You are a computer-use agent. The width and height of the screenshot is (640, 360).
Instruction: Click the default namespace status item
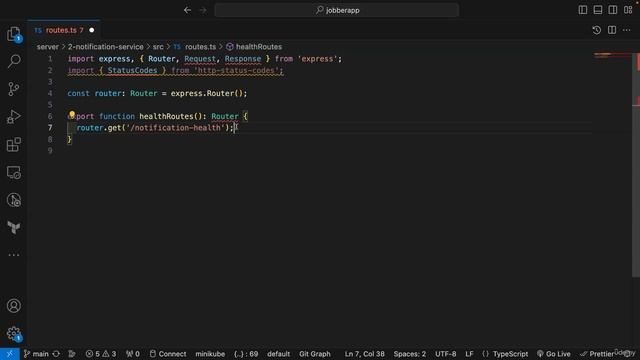tap(278, 354)
